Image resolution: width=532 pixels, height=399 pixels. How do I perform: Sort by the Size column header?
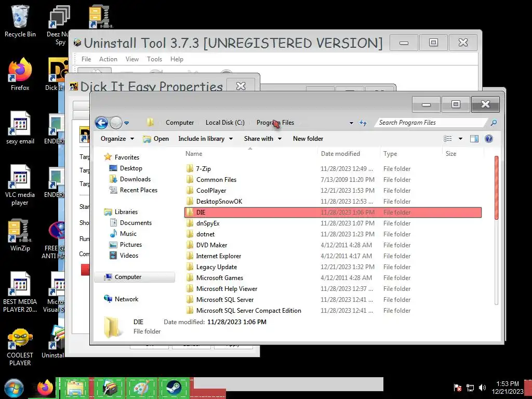(x=451, y=154)
